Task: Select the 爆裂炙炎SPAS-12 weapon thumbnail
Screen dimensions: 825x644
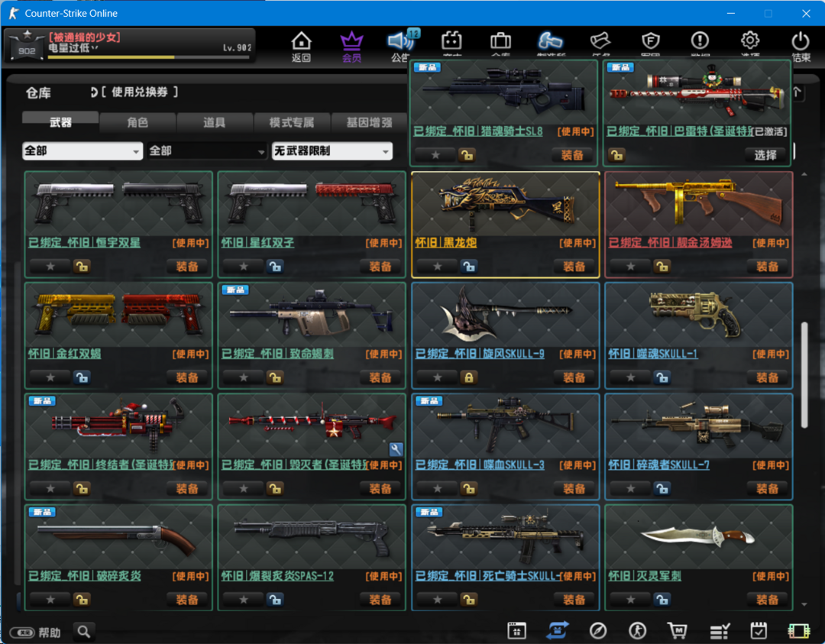Action: point(312,536)
